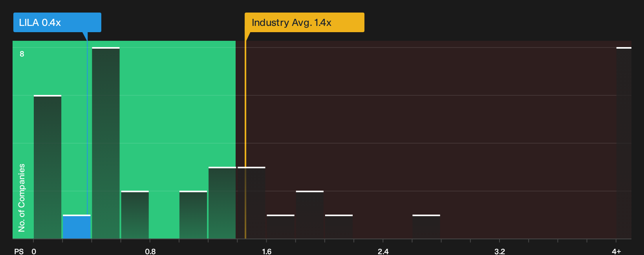This screenshot has height=255, width=644.
Task: Click the Industry Avg. 1.4x label
Action: [x=304, y=22]
